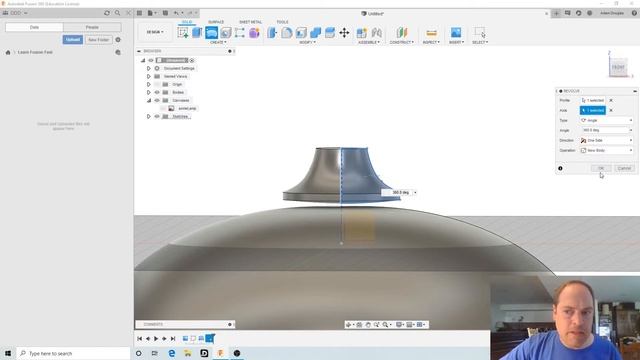Image resolution: width=640 pixels, height=360 pixels.
Task: Click the notifications chat icon
Action: click(567, 13)
